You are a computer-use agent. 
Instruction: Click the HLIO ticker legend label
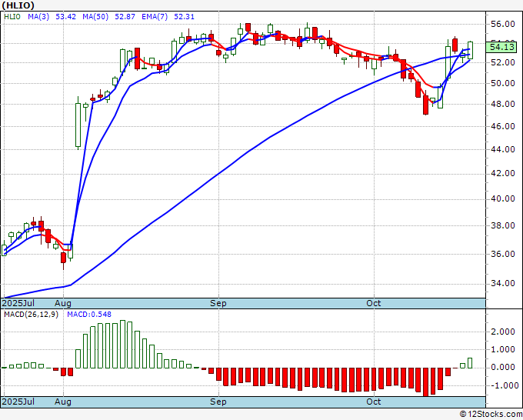(x=12, y=17)
